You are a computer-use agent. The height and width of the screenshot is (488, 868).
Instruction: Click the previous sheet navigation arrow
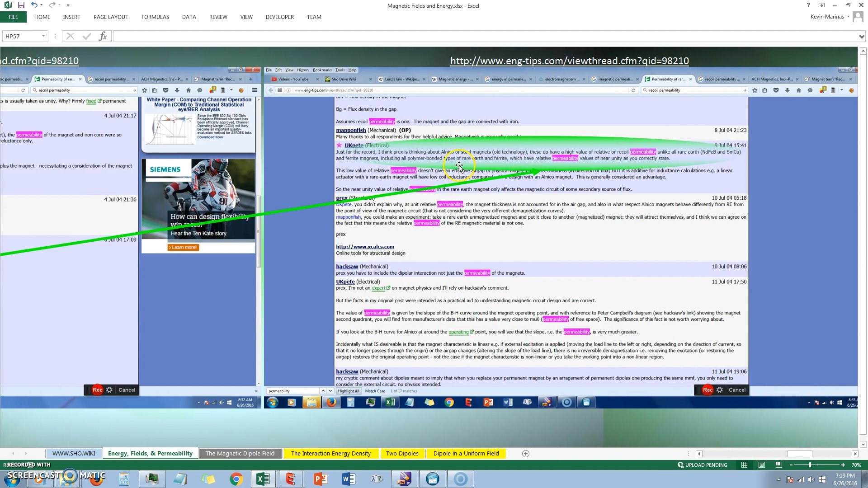(x=13, y=453)
